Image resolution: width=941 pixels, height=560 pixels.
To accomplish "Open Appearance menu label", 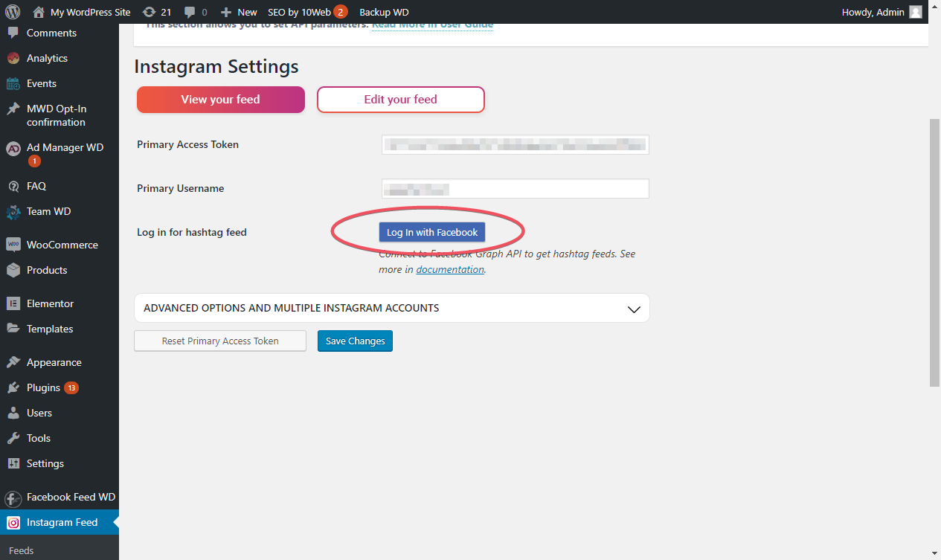I will tap(54, 362).
